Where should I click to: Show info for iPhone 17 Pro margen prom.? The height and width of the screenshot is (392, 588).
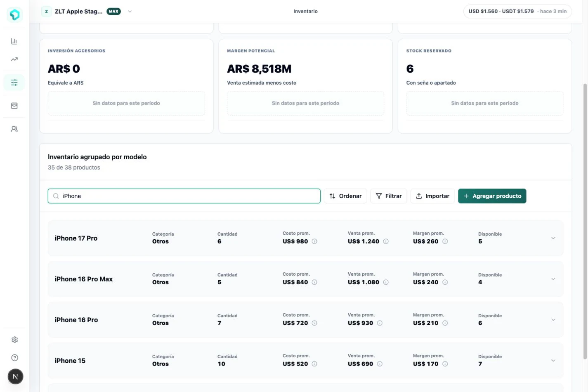tap(445, 241)
